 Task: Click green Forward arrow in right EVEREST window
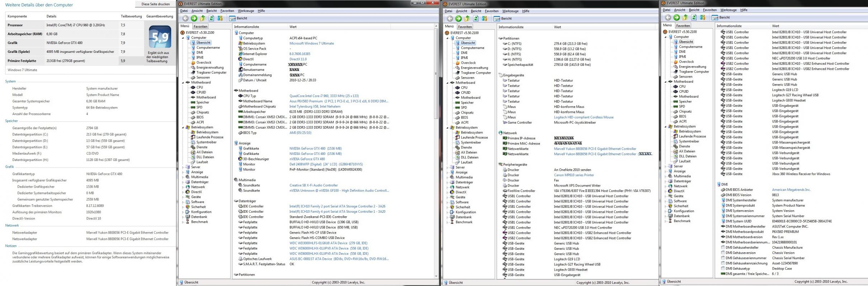(676, 17)
